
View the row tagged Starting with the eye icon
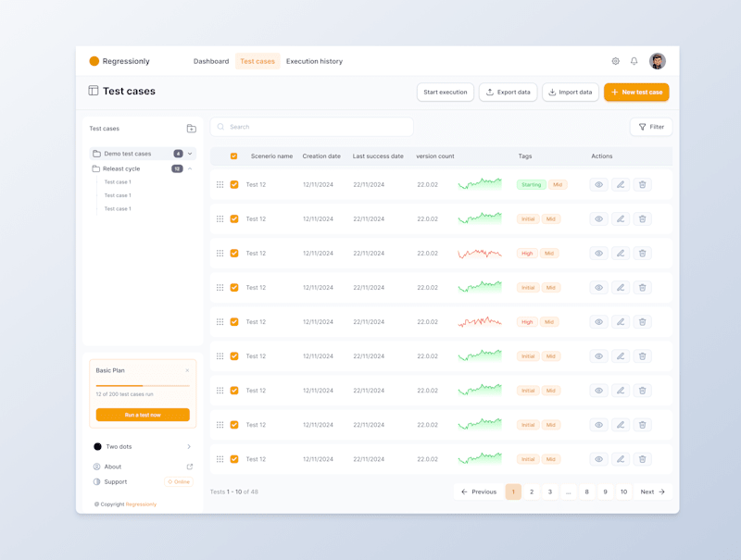(598, 184)
